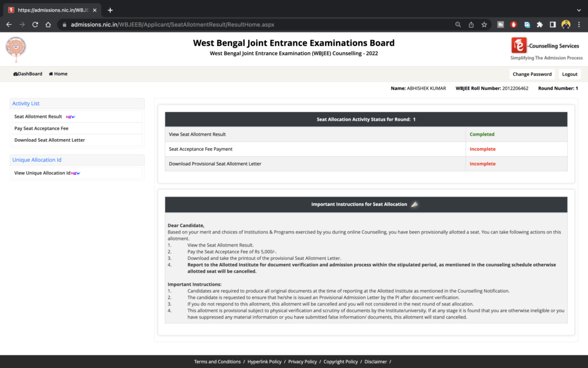Open the Disclaimer footer link
This screenshot has height=368, width=588.
click(x=376, y=362)
